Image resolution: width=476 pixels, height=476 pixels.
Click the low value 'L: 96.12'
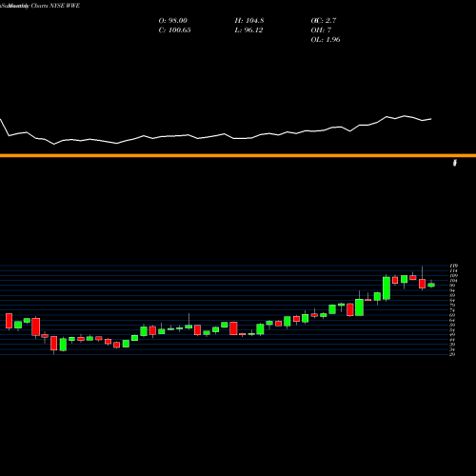pyautogui.click(x=248, y=30)
